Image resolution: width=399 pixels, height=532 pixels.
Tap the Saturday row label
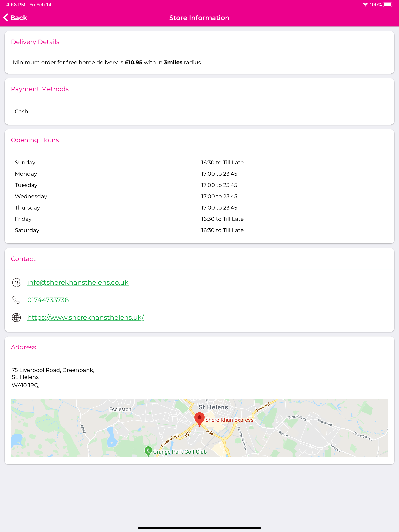click(x=27, y=230)
